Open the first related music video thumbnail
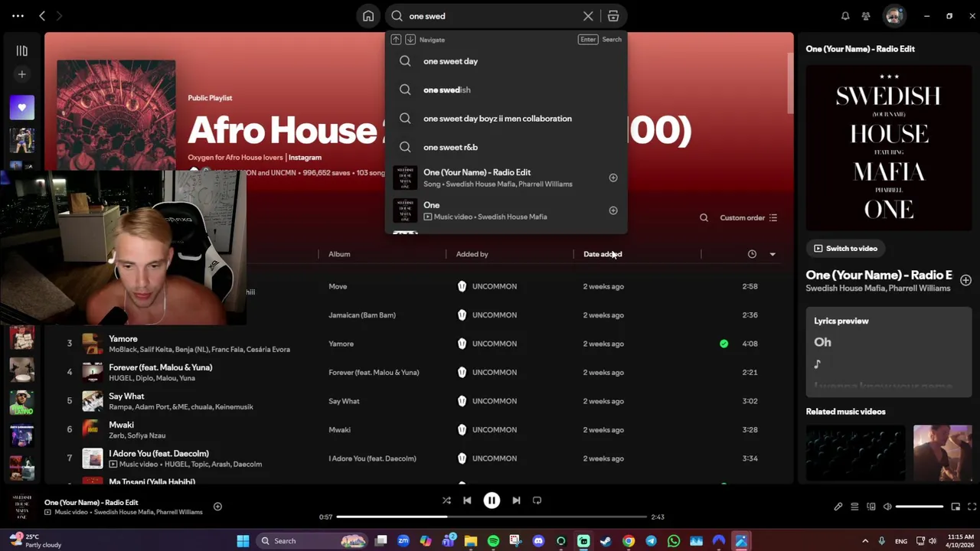The height and width of the screenshot is (551, 980). point(854,453)
